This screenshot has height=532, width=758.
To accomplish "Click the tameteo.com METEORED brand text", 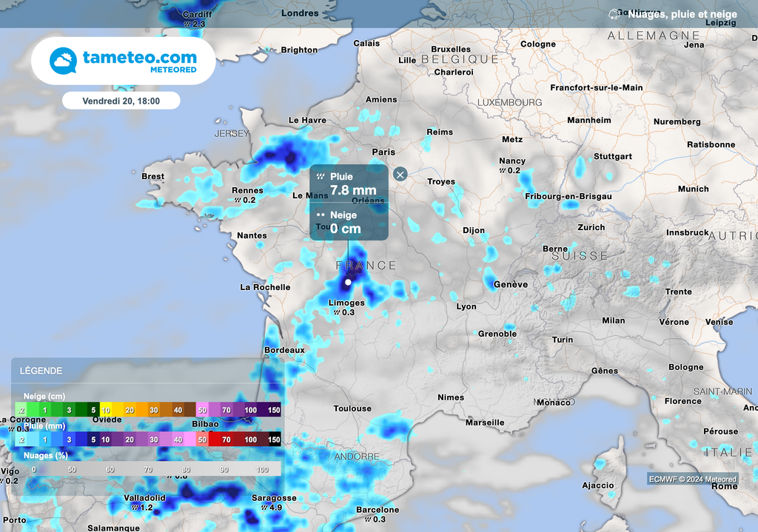I will [x=139, y=61].
